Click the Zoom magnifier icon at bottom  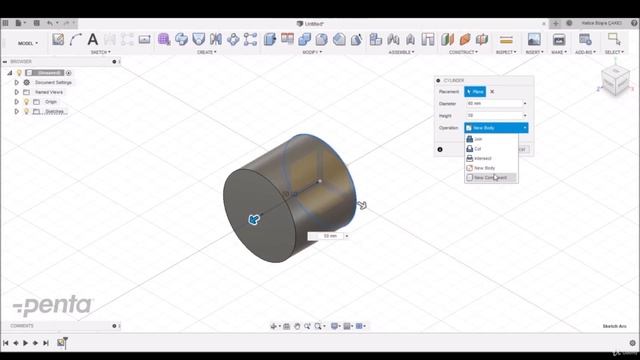tap(307, 326)
